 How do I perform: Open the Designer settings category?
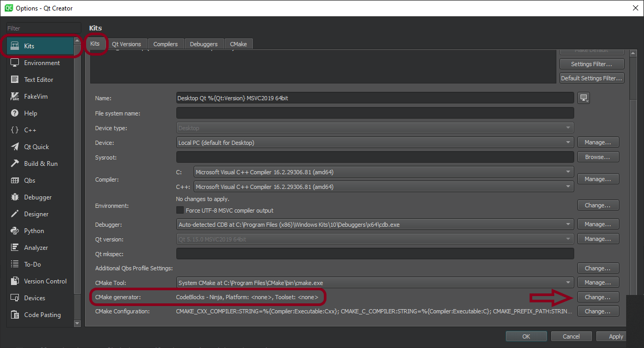click(40, 214)
